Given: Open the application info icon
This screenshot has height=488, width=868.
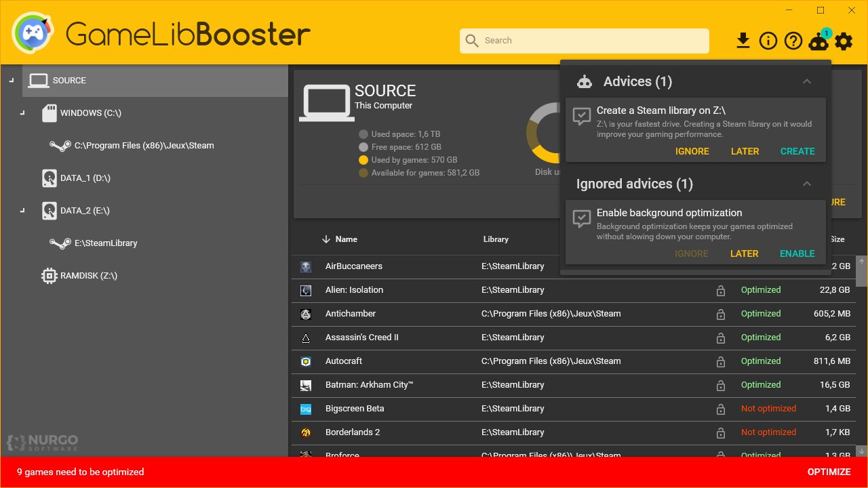Looking at the screenshot, I should 768,41.
